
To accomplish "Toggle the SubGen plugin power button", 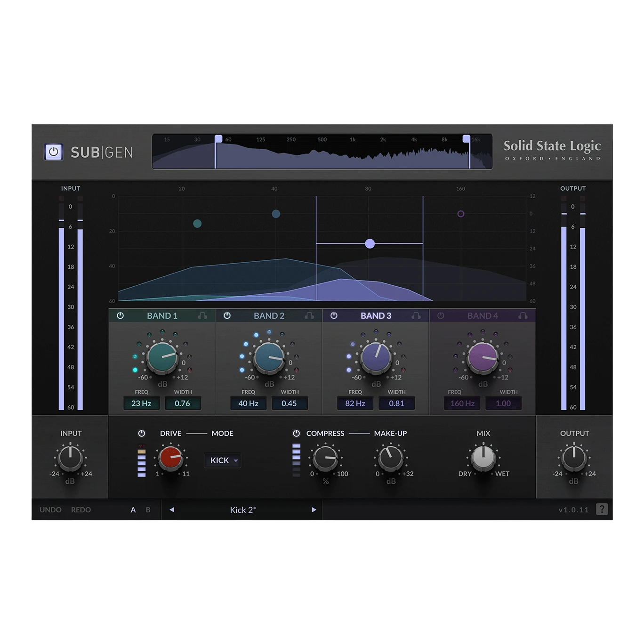I will (x=53, y=152).
